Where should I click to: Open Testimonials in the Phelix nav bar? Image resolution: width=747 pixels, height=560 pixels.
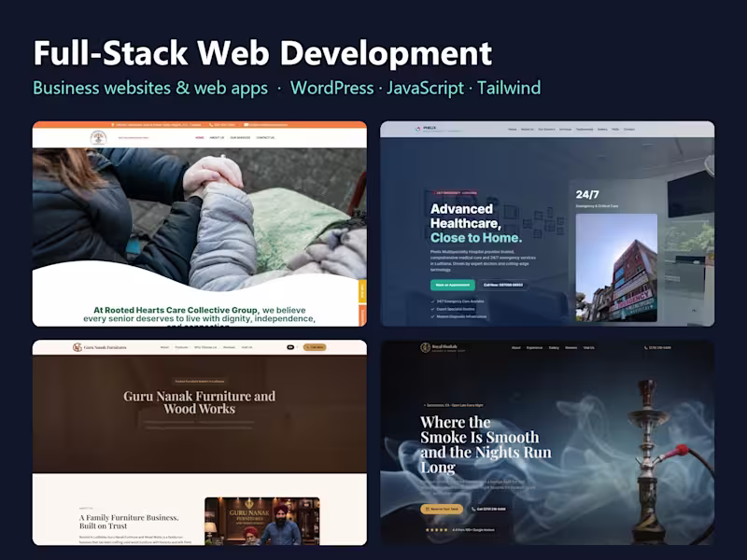pos(585,129)
